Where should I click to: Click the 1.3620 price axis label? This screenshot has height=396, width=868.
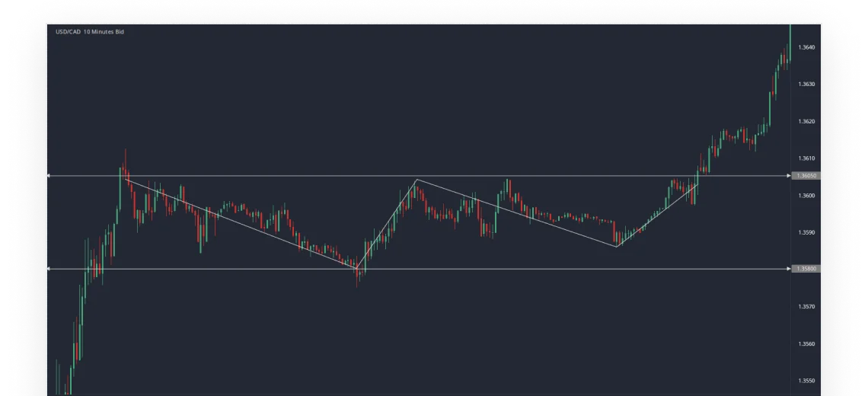click(x=806, y=121)
